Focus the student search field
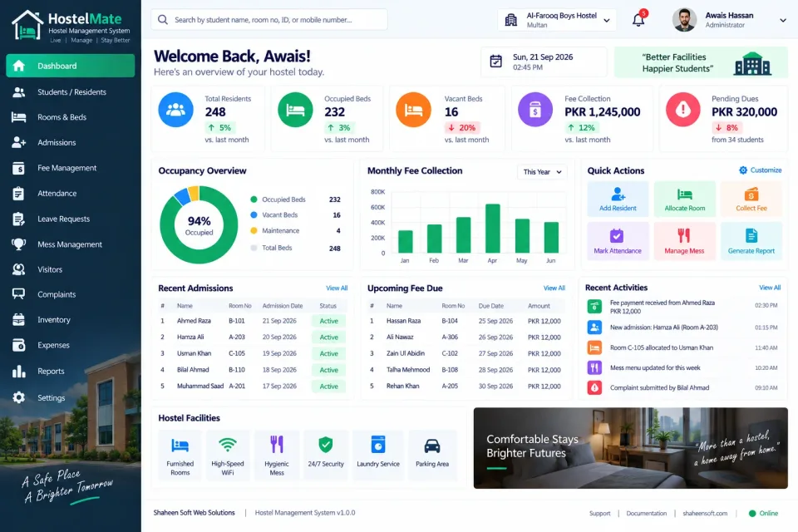Screen dimensions: 798x532 [x=269, y=20]
